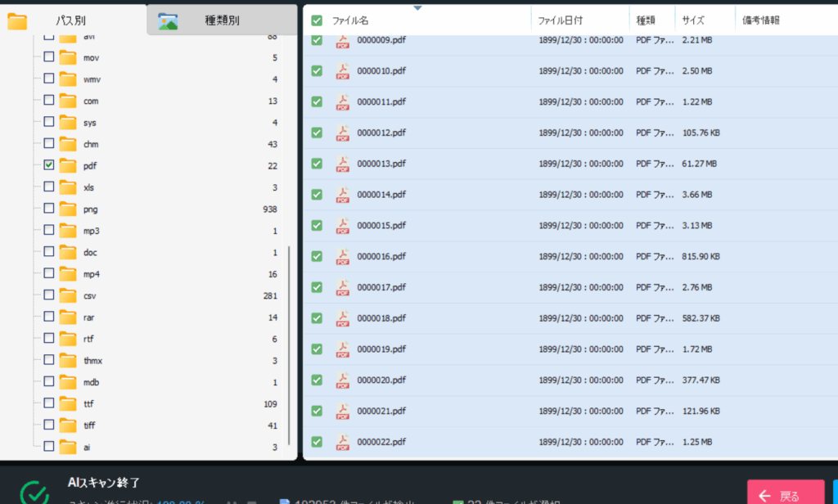Switch to the 種類別 tab

coord(222,20)
